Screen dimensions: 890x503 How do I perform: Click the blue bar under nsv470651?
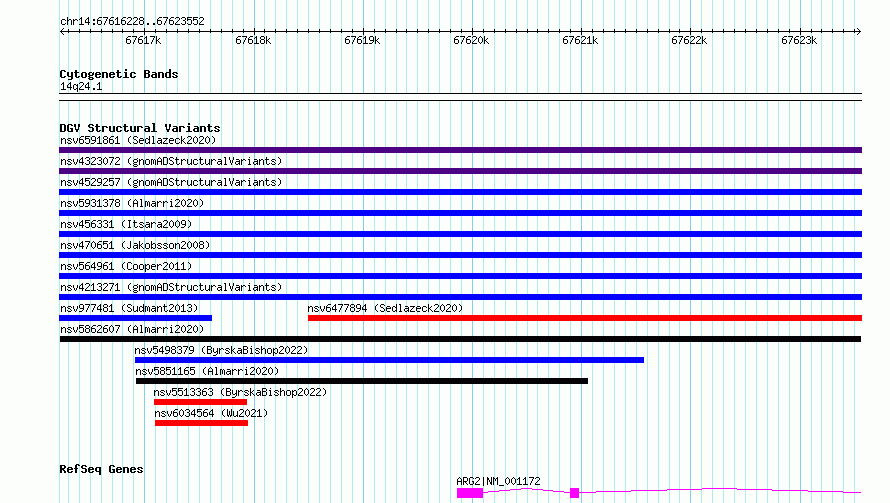[460, 255]
